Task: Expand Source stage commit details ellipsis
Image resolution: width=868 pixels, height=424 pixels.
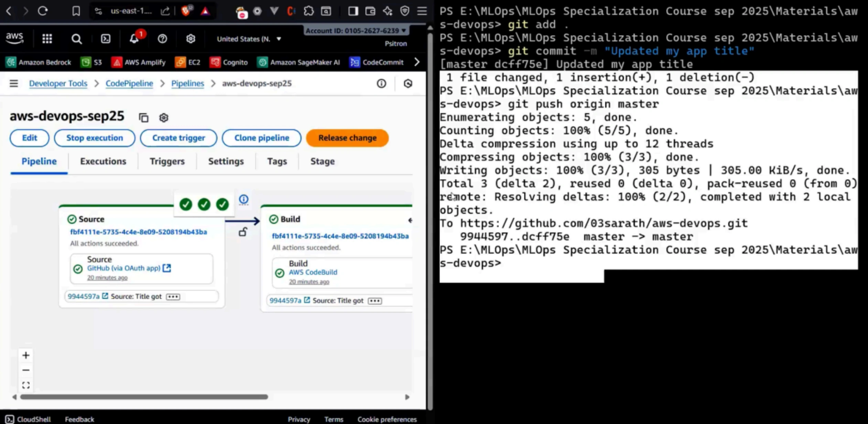Action: 173,297
